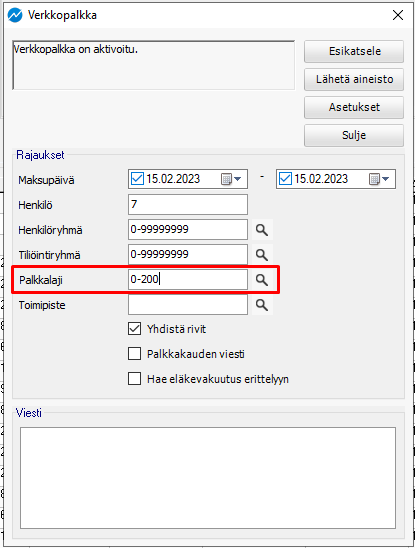Enable Palkkakauden viesti checkbox
This screenshot has width=415, height=548.
point(135,354)
